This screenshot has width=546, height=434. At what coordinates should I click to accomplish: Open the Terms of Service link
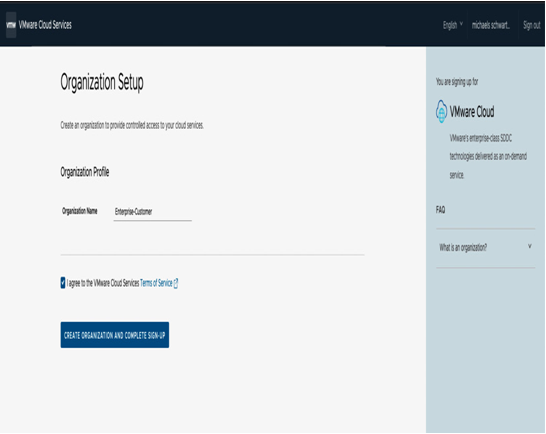click(156, 283)
